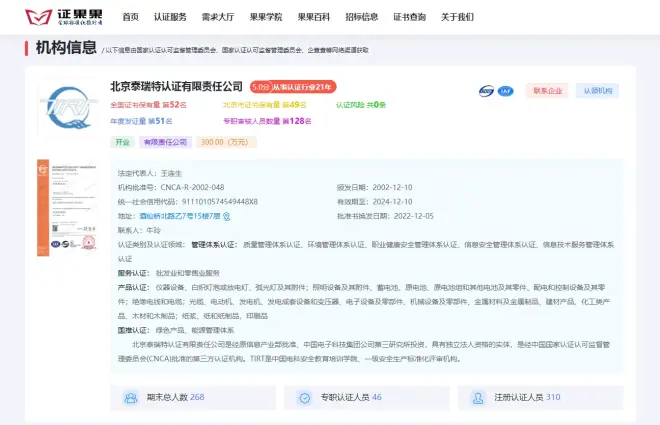Click the IAF logo icon

(x=506, y=91)
